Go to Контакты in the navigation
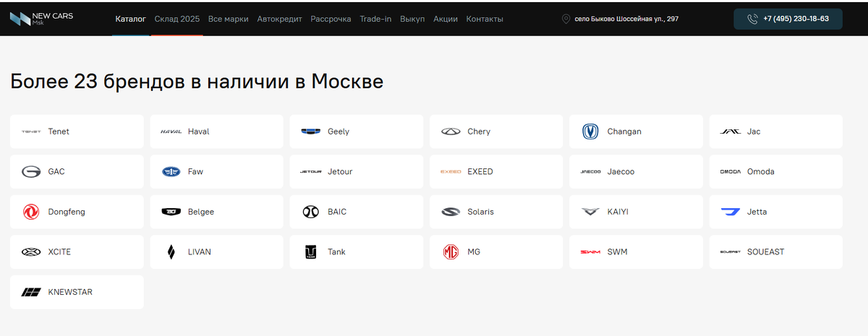The width and height of the screenshot is (868, 336). 485,19
